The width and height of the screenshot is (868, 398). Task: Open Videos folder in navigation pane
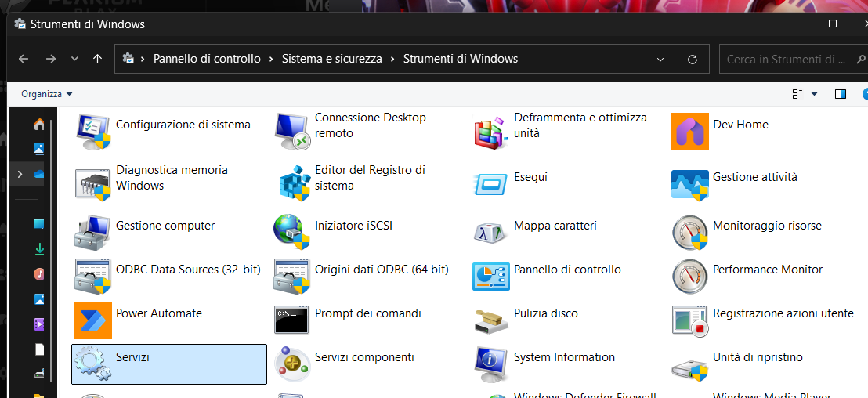tap(39, 324)
